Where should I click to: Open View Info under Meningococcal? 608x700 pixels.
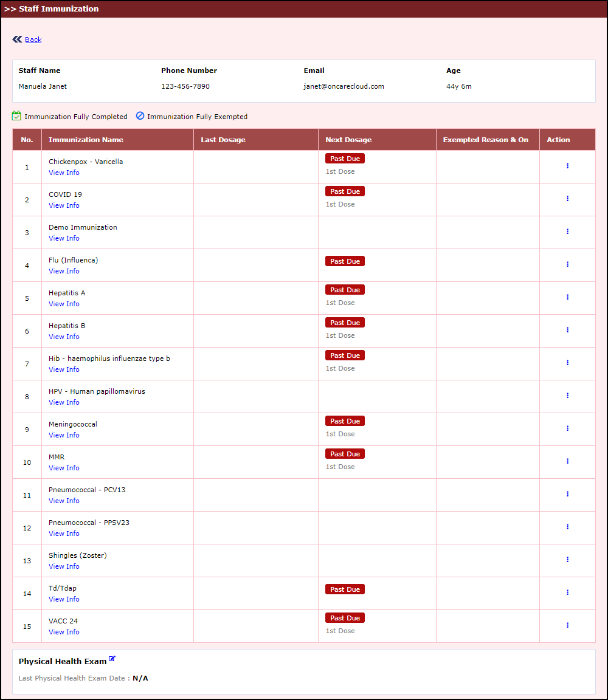click(x=64, y=435)
